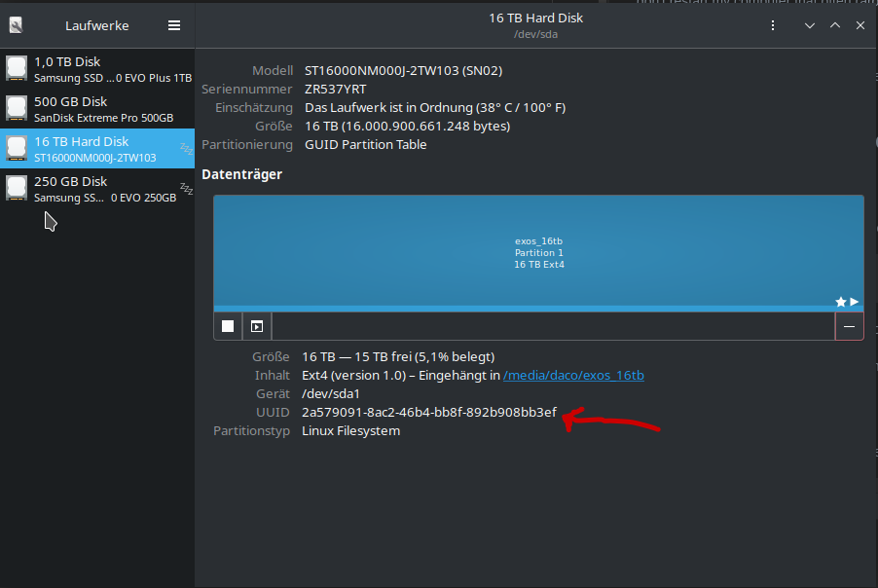Select the 250 GB Disk sidebar entry
Screen dimensions: 878x588
coord(97,188)
